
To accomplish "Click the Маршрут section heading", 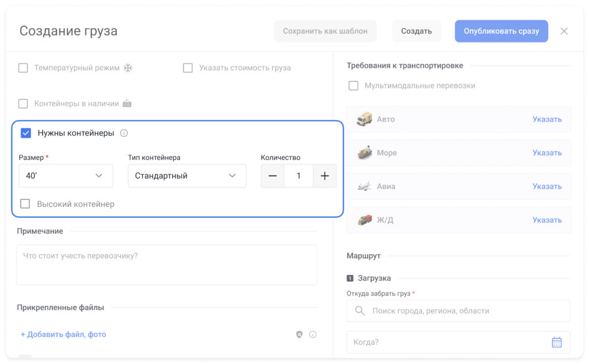I will (x=364, y=256).
